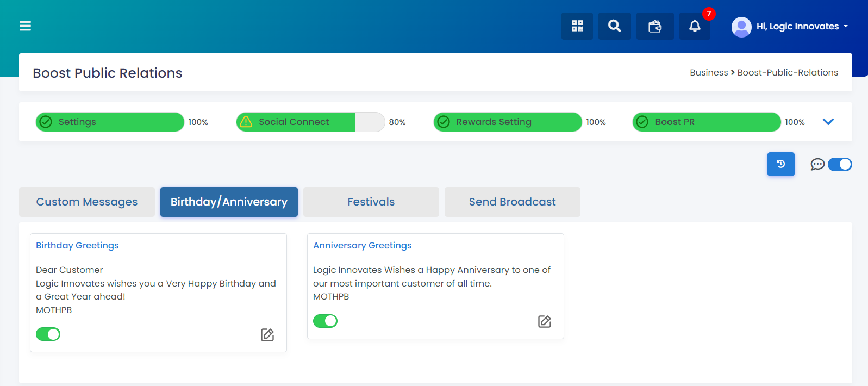868x386 pixels.
Task: Edit the Birthday Greetings message
Action: [267, 335]
